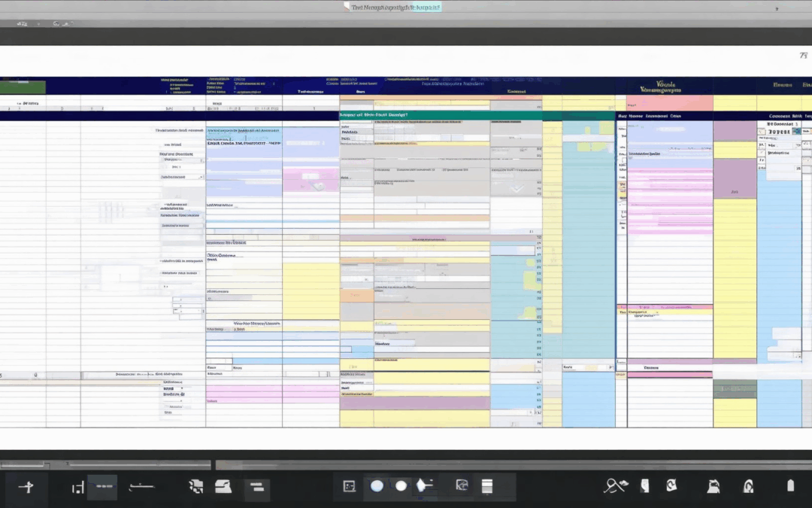The width and height of the screenshot is (812, 508).
Task: Click the larger white circle in bottom toolbar
Action: (x=377, y=486)
